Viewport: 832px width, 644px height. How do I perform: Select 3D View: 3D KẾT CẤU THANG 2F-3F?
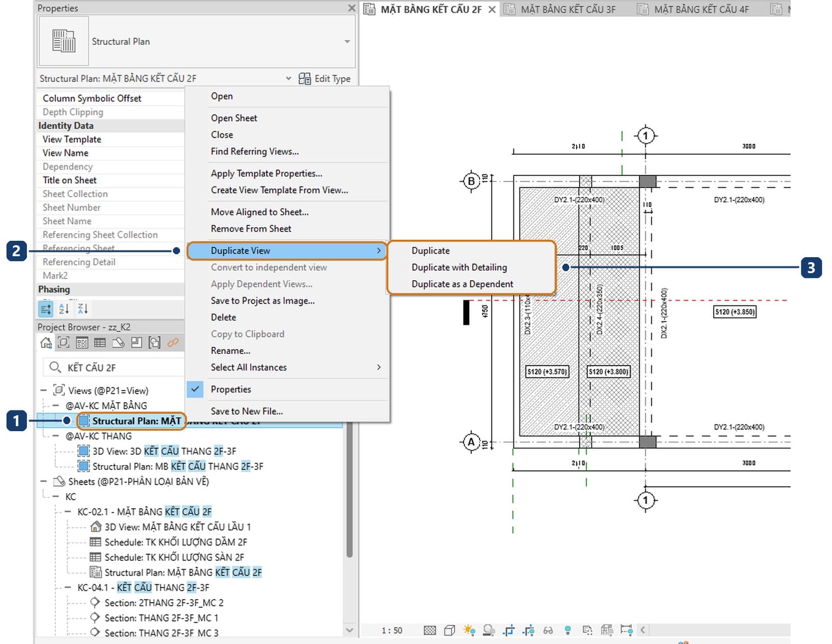click(164, 451)
